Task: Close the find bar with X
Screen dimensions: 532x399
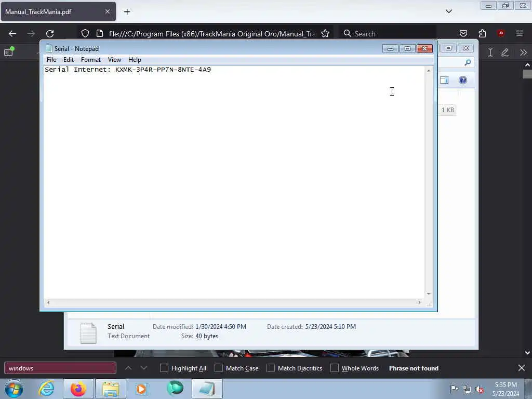Action: point(522,368)
